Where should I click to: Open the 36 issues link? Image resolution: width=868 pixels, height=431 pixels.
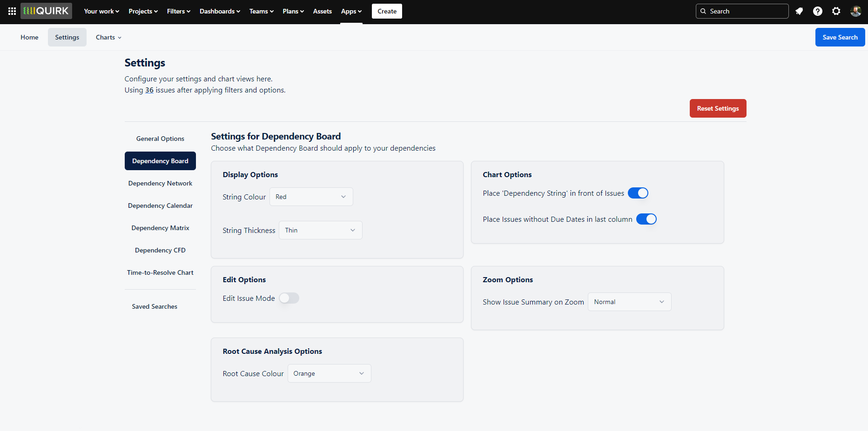(x=149, y=90)
